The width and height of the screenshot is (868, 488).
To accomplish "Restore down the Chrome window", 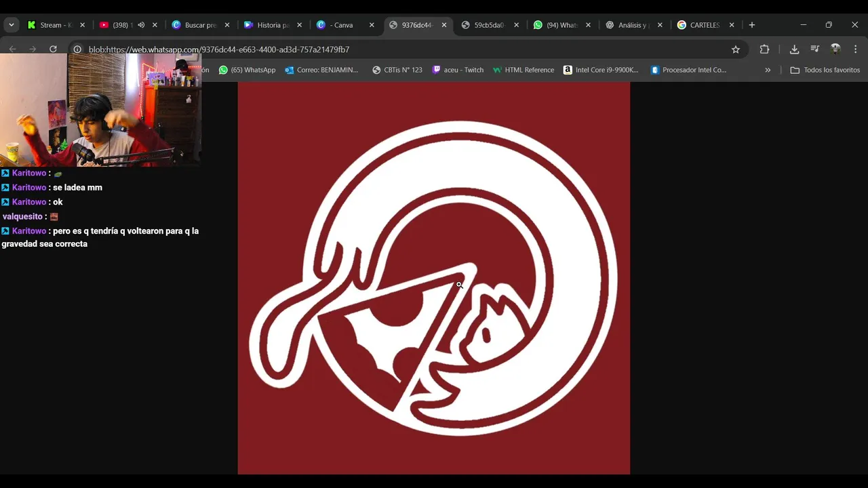I will (x=829, y=25).
